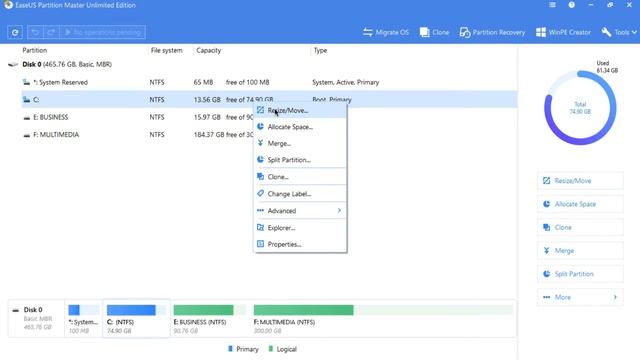Select the C: partition row in the list
Screen dimensions: 640x360
tap(269, 100)
